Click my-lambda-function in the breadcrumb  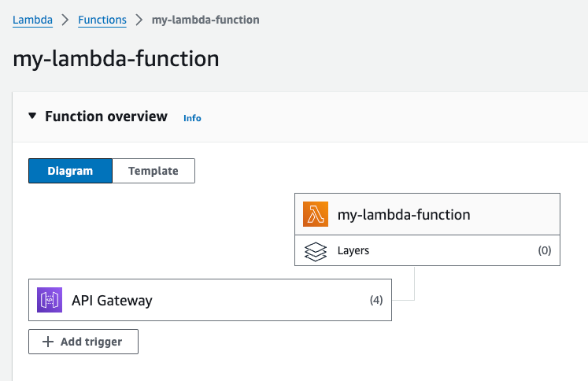click(x=205, y=20)
